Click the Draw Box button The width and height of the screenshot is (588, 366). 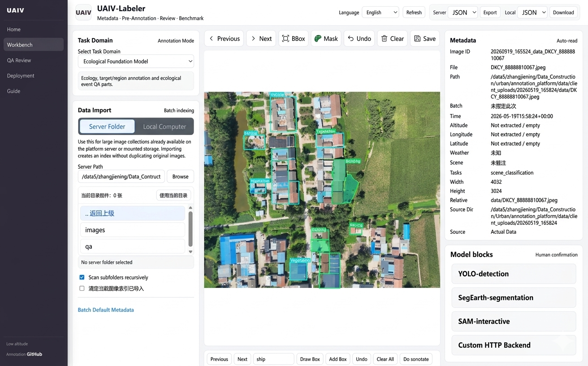310,359
